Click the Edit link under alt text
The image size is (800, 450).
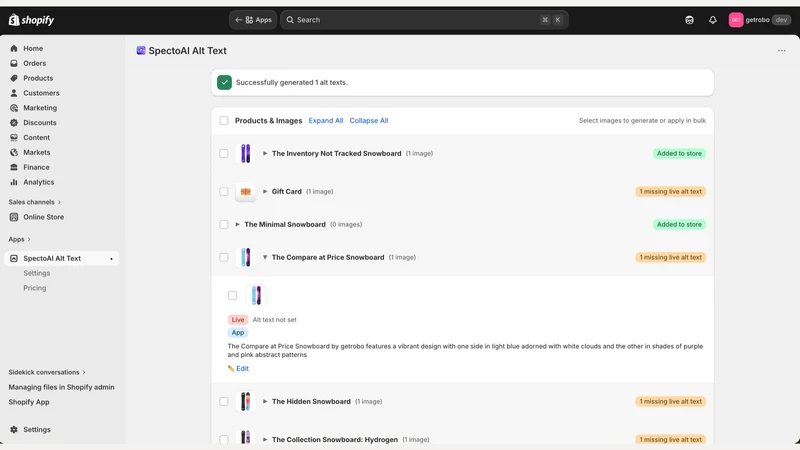click(x=242, y=368)
